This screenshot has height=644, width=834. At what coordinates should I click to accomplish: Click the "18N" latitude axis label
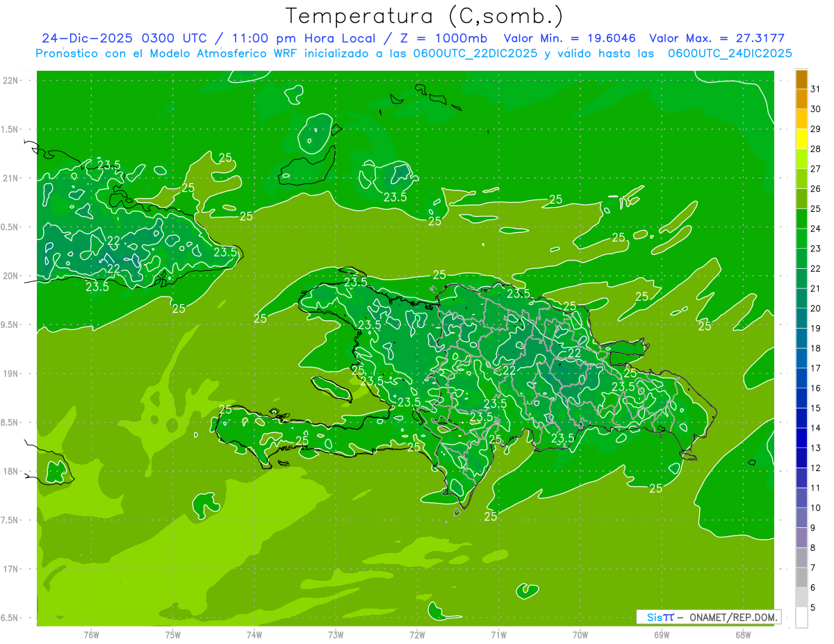(11, 472)
